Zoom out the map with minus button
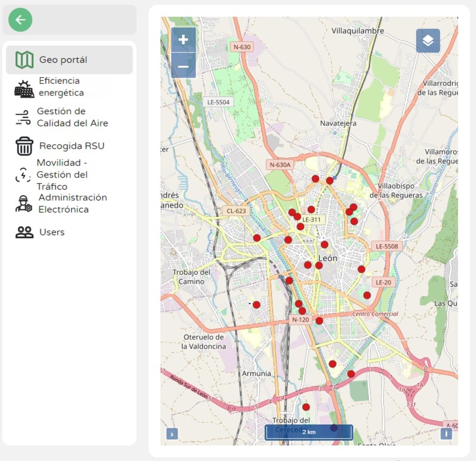This screenshot has height=461, width=476. tap(183, 66)
